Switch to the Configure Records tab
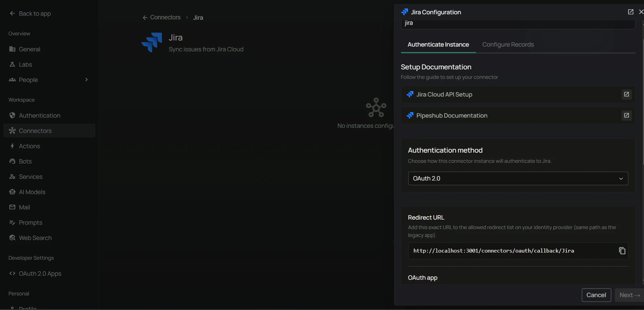The image size is (644, 310). pyautogui.click(x=508, y=45)
